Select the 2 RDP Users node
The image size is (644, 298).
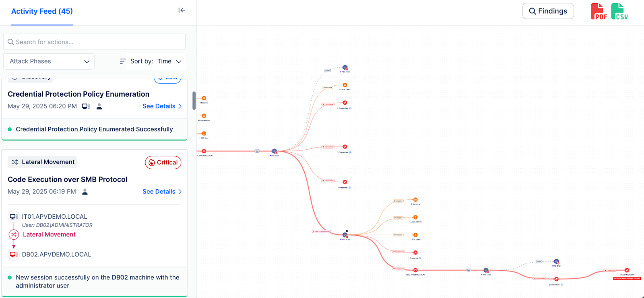coord(415,235)
